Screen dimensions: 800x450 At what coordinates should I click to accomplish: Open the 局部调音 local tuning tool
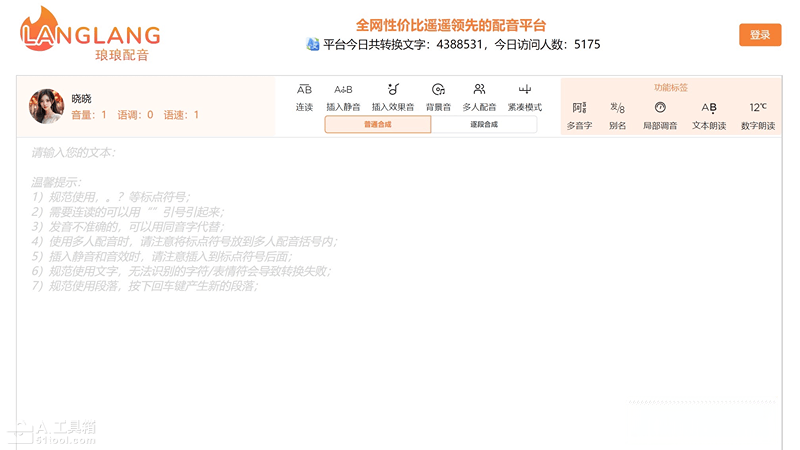659,108
